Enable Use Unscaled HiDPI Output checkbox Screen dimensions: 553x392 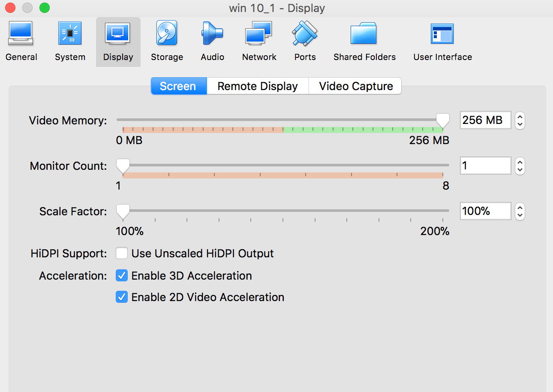(122, 253)
